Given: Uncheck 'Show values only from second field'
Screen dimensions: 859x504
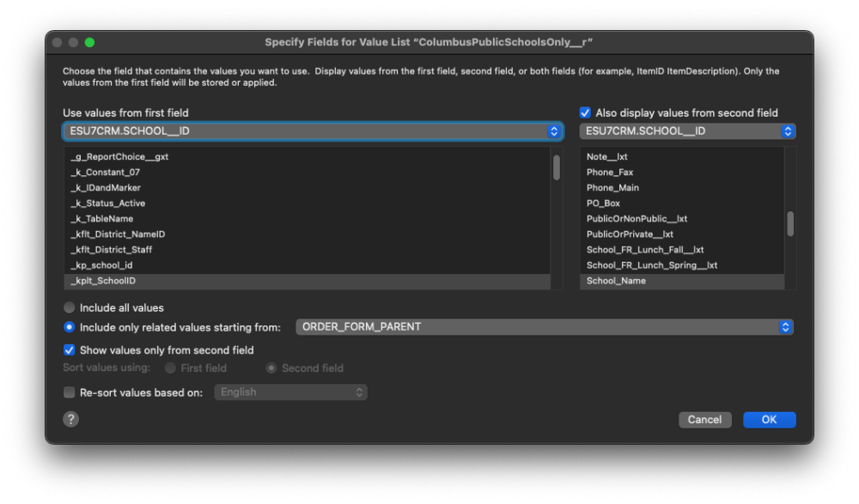Looking at the screenshot, I should click(70, 350).
